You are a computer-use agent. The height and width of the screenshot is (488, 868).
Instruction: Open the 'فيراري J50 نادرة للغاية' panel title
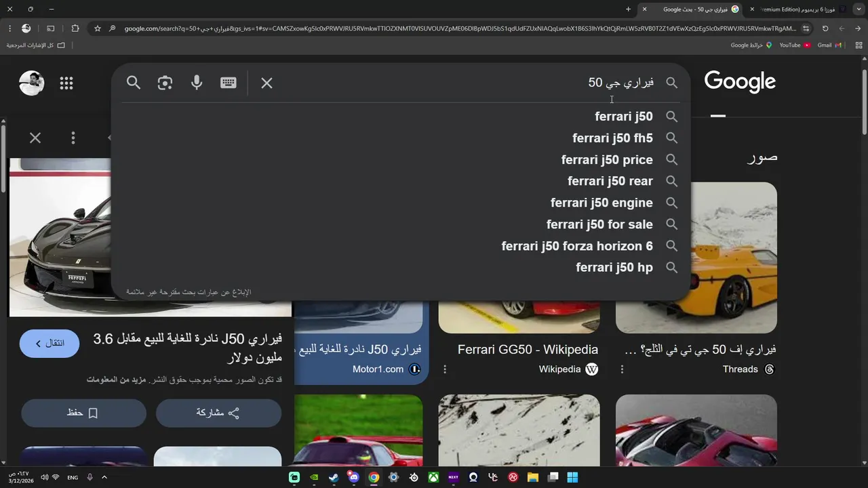[188, 348]
